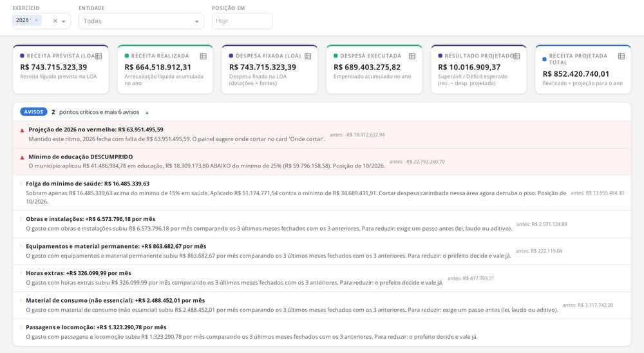Select 'Obras e instalações' alert heading

pos(90,219)
